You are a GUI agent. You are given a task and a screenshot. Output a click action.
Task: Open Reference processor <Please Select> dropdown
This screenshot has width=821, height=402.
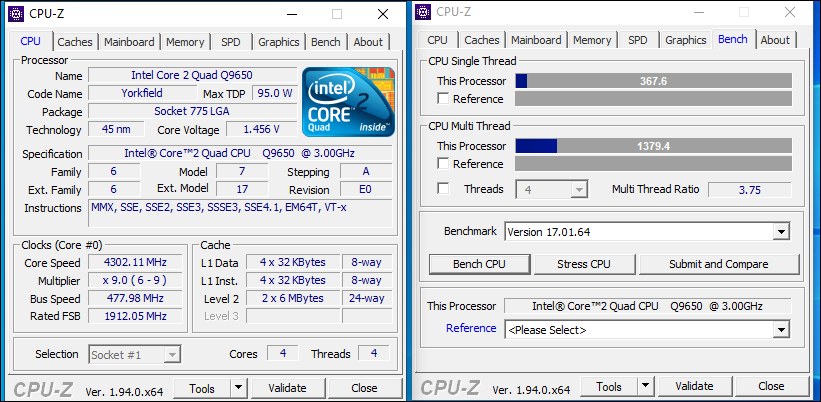[781, 330]
